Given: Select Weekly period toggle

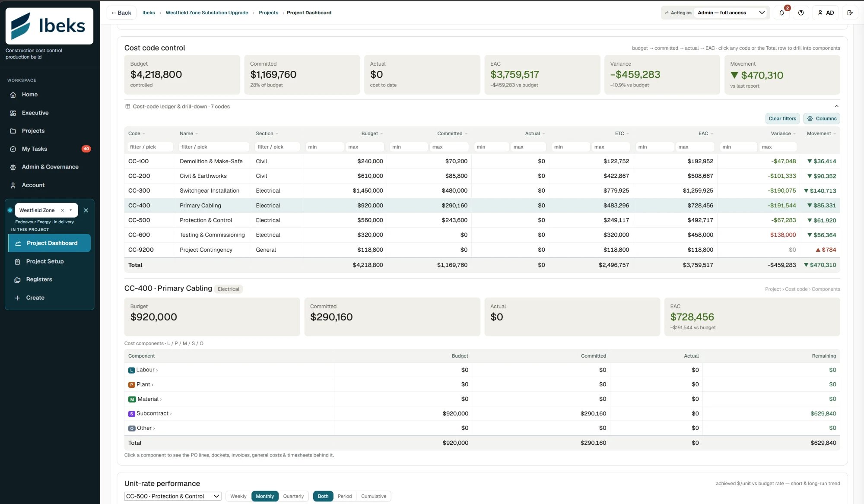Looking at the screenshot, I should pos(238,496).
